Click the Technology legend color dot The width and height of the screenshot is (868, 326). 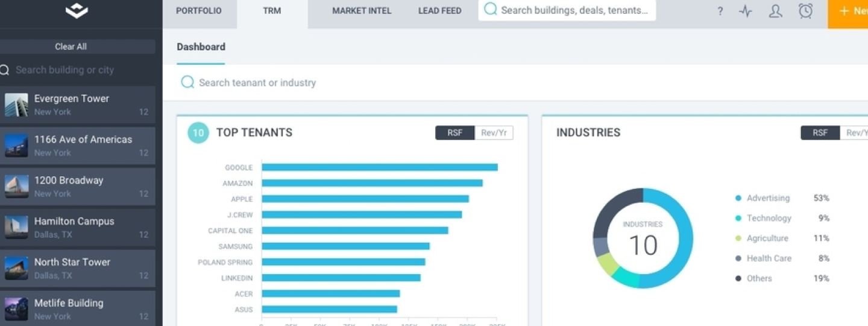coord(738,218)
